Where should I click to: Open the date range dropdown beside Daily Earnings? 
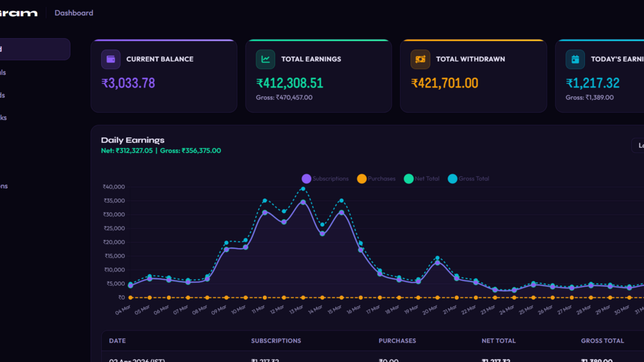tap(638, 145)
